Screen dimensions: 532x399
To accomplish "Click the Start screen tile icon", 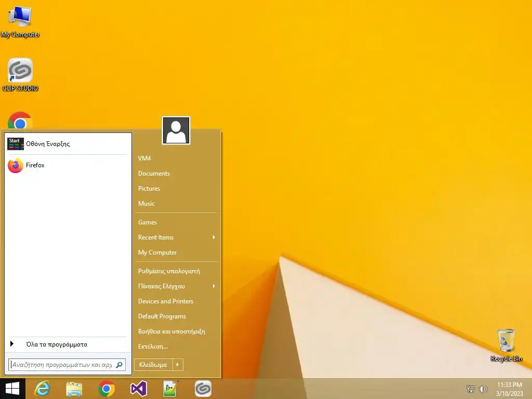I will coord(15,144).
